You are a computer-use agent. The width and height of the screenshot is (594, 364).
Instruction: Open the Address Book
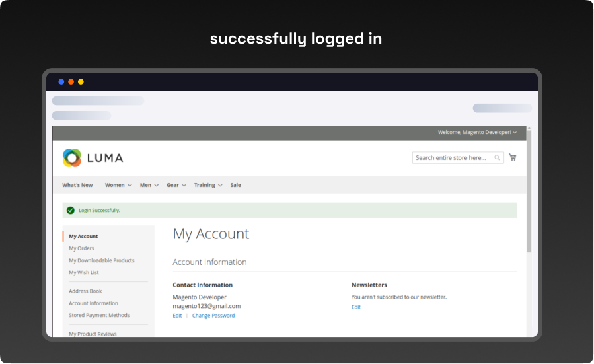pyautogui.click(x=85, y=291)
